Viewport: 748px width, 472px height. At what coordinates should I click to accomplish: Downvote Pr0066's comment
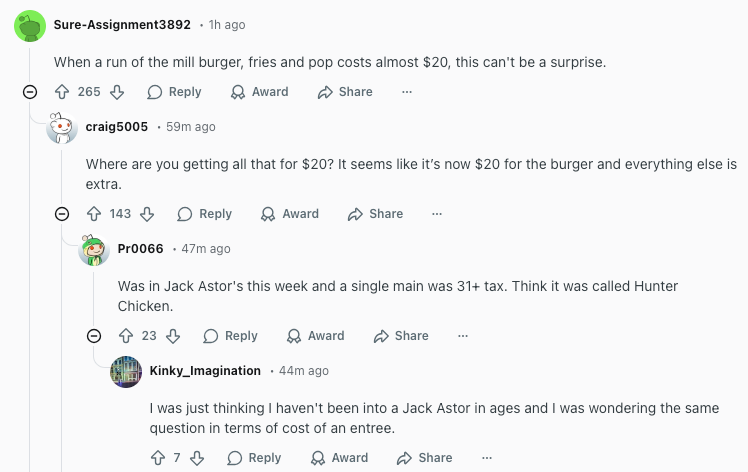point(172,336)
